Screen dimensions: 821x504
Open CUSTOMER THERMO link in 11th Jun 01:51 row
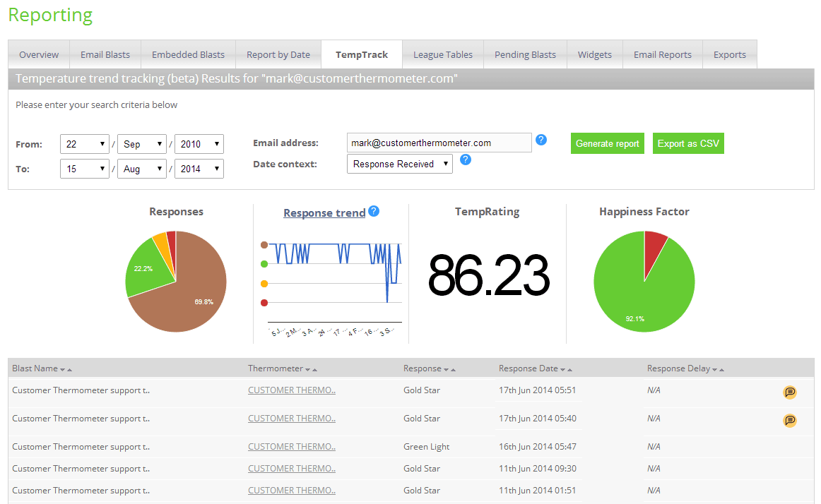pyautogui.click(x=292, y=491)
